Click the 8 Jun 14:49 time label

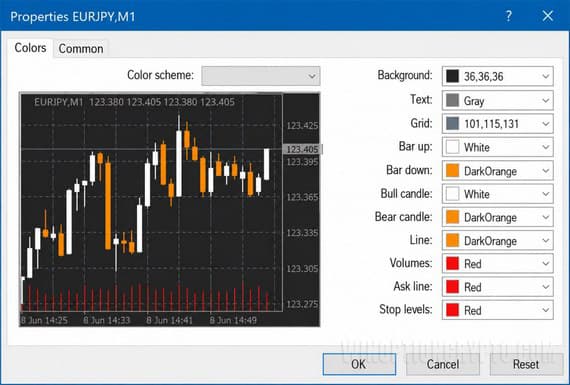coord(233,320)
